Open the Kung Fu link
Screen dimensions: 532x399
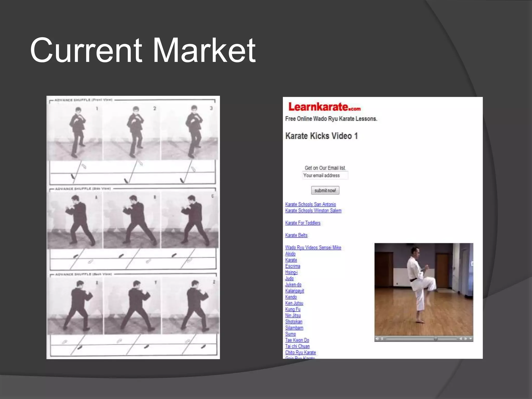(293, 309)
